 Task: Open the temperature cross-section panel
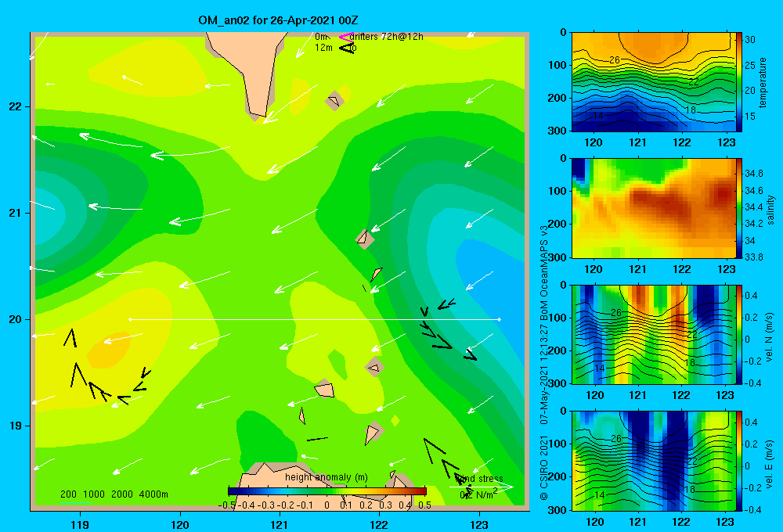(653, 82)
